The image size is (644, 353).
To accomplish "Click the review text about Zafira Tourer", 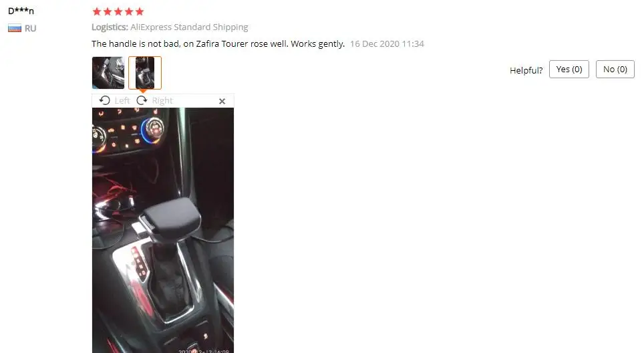I will [218, 43].
